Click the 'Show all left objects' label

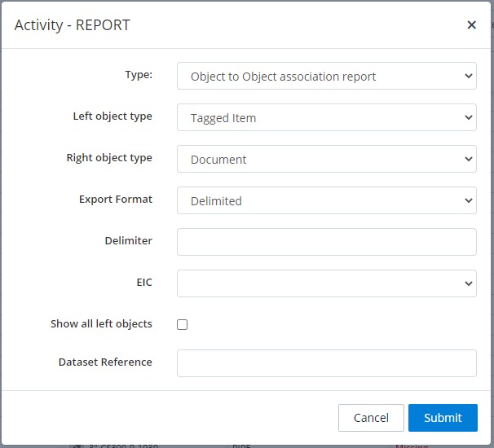[x=101, y=324]
